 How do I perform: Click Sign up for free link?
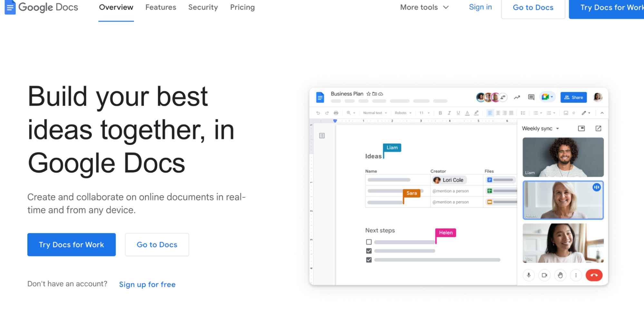[147, 285]
